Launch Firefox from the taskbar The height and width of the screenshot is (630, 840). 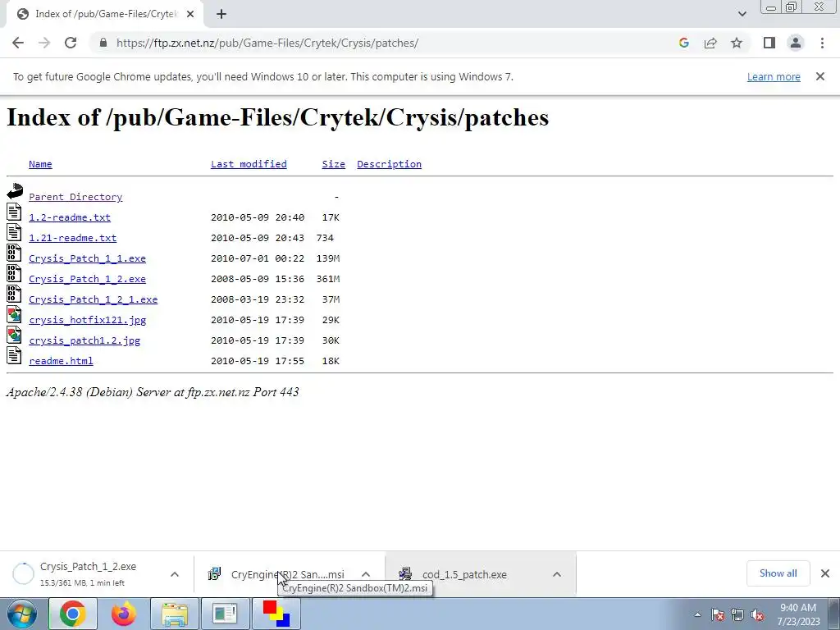tap(124, 614)
